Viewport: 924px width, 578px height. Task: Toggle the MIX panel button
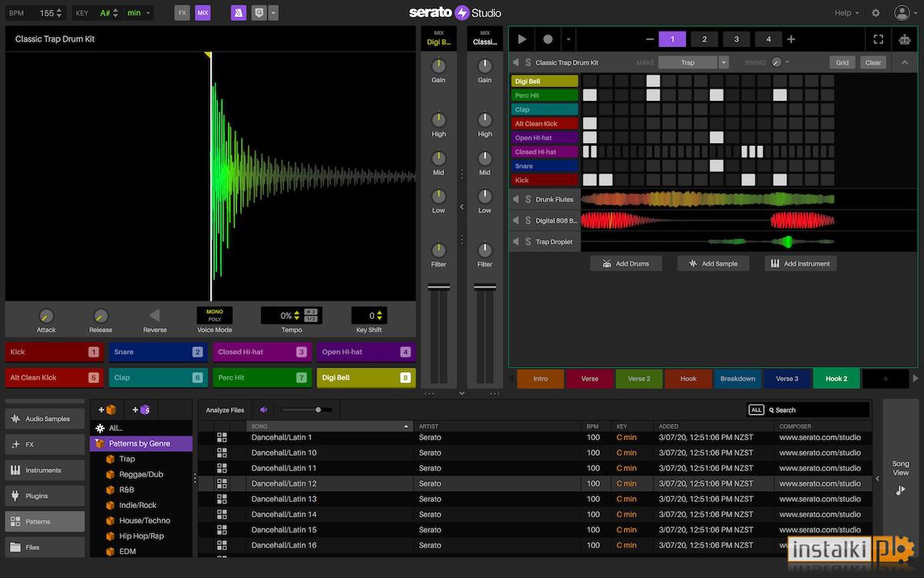tap(203, 13)
